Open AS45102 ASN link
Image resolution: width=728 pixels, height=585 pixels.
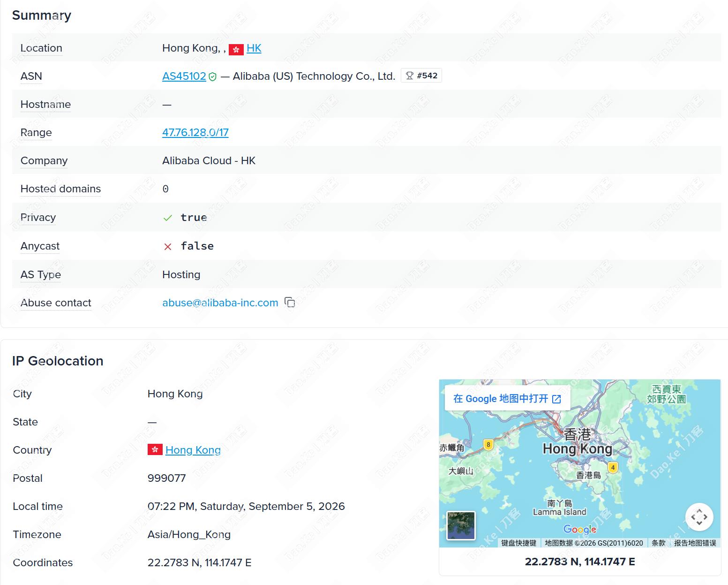(184, 76)
